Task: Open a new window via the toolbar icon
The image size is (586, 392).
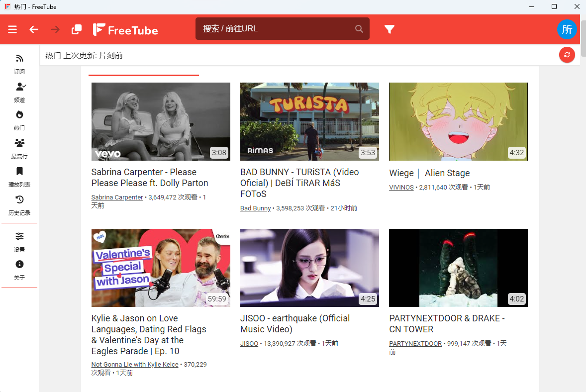Action: point(77,29)
